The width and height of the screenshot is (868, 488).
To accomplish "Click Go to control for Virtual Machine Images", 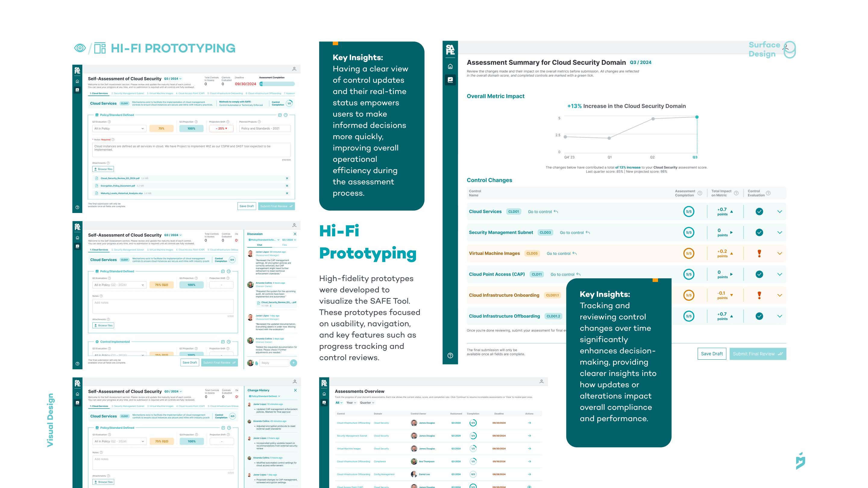I will coord(562,253).
